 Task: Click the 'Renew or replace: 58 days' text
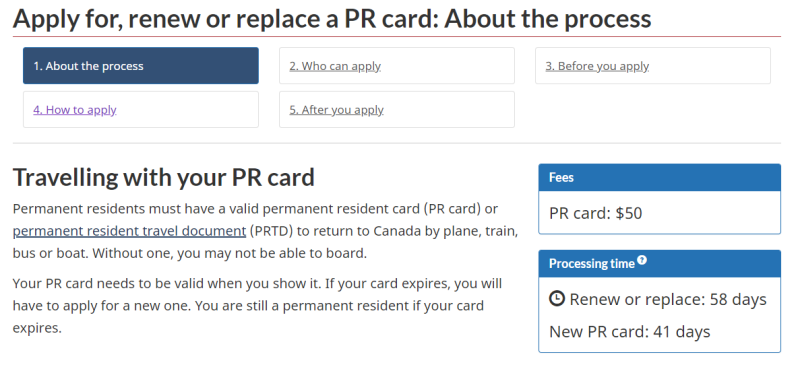[x=668, y=300]
